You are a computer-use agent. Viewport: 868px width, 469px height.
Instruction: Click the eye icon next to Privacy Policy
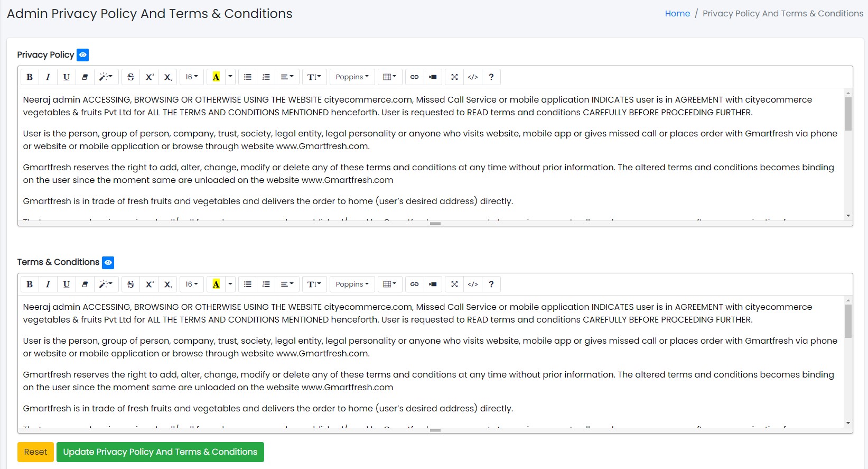(83, 55)
